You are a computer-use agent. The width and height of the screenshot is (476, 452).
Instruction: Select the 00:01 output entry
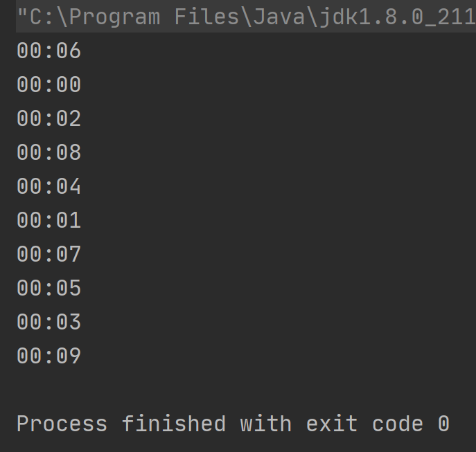[x=49, y=220]
